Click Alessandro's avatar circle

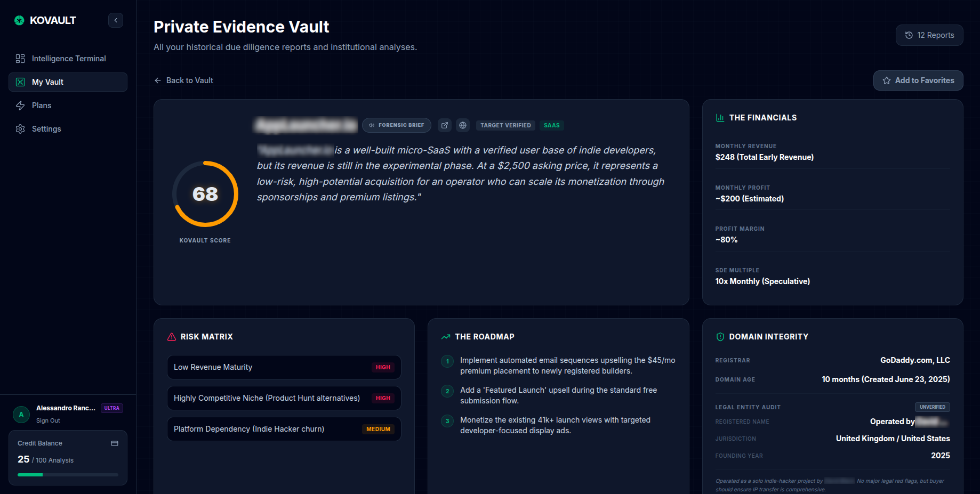(x=21, y=414)
